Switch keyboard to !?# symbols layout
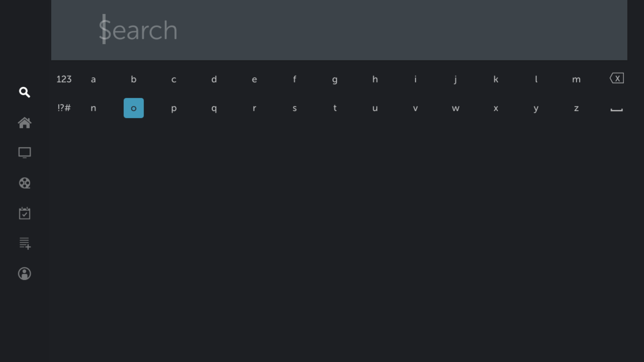The image size is (644, 362). tap(64, 108)
